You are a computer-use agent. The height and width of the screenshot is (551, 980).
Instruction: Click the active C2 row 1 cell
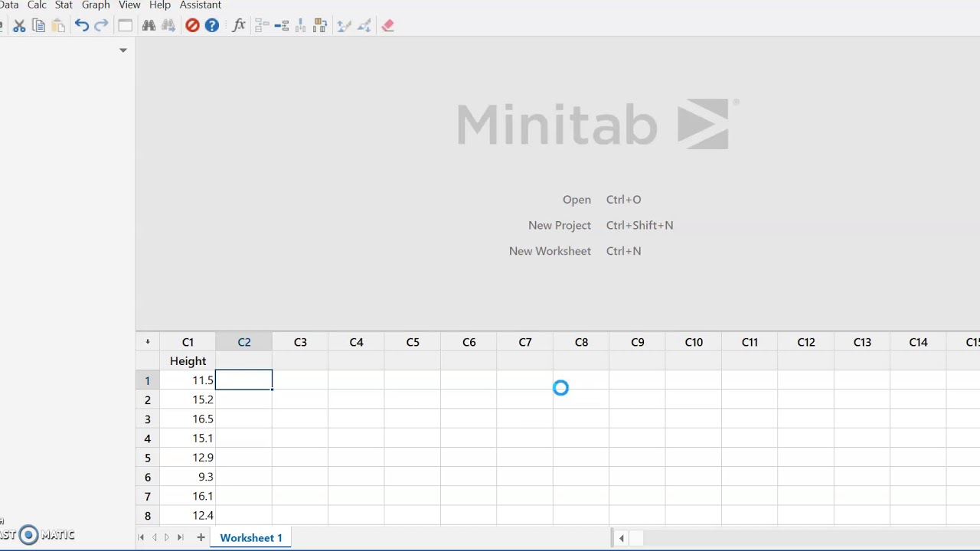(244, 380)
